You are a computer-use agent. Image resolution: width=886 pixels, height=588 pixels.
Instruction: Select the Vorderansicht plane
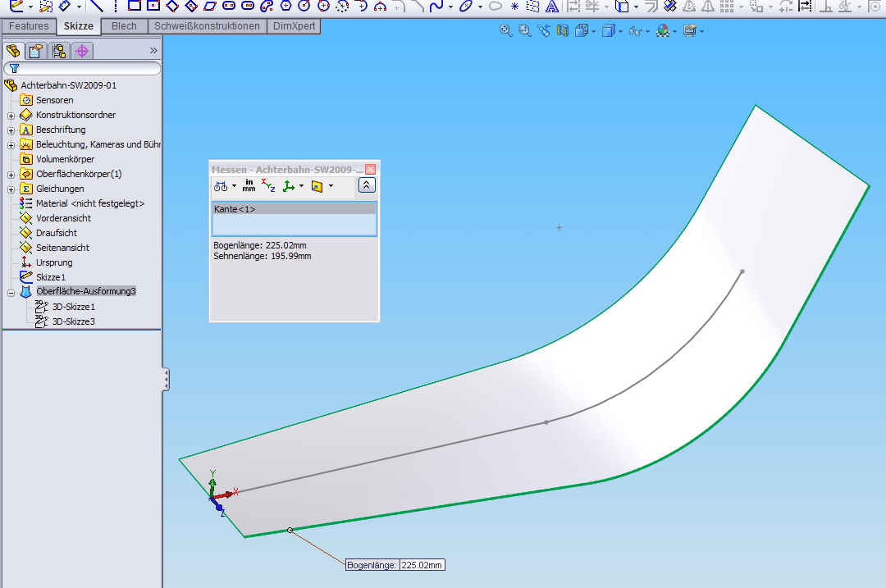63,218
